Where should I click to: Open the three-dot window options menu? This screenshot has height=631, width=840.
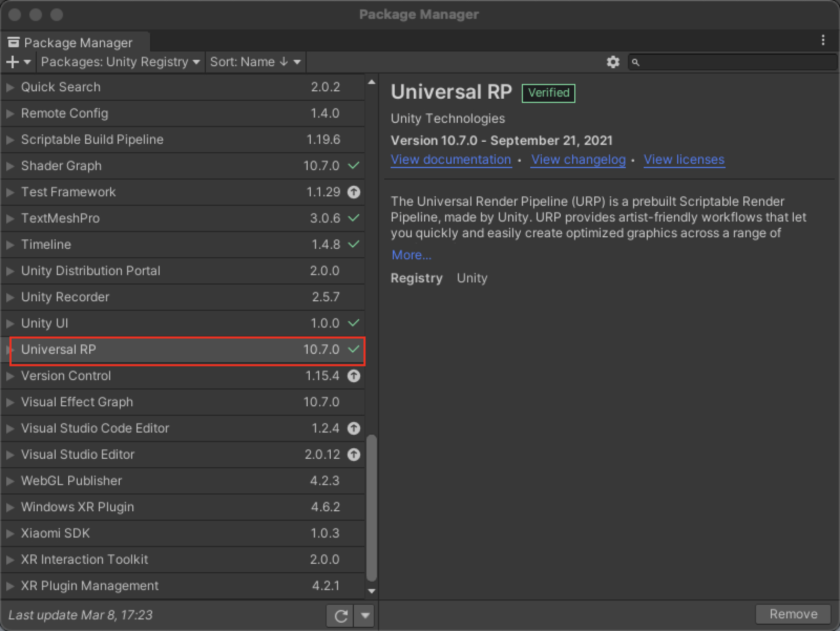coord(823,40)
